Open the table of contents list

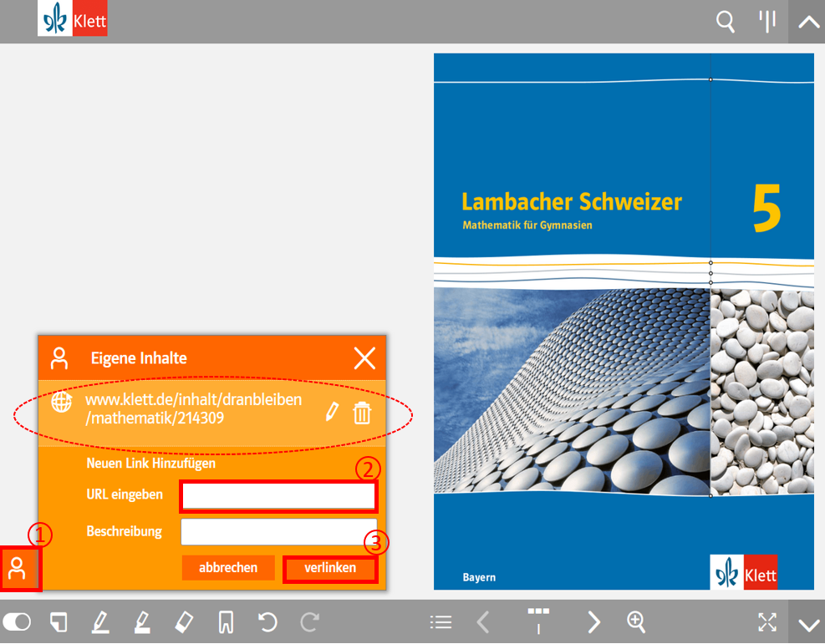coord(441,622)
